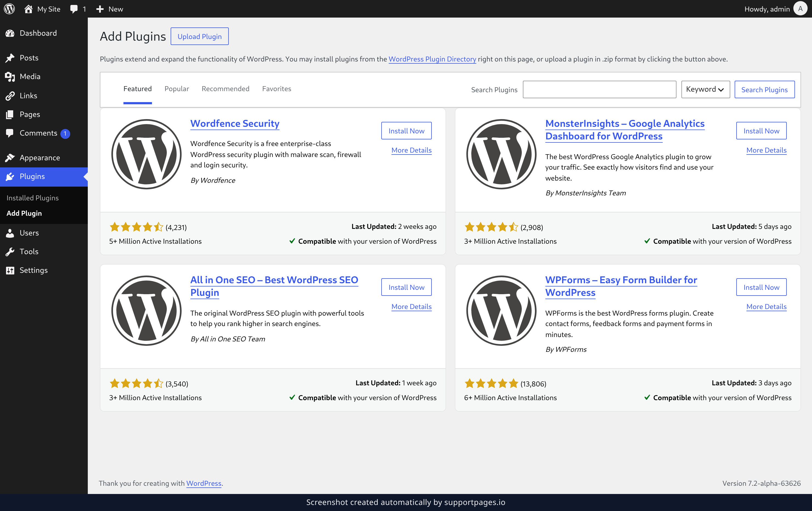This screenshot has width=812, height=511.
Task: Click the WPForms plugin logo thumbnail
Action: click(x=501, y=311)
